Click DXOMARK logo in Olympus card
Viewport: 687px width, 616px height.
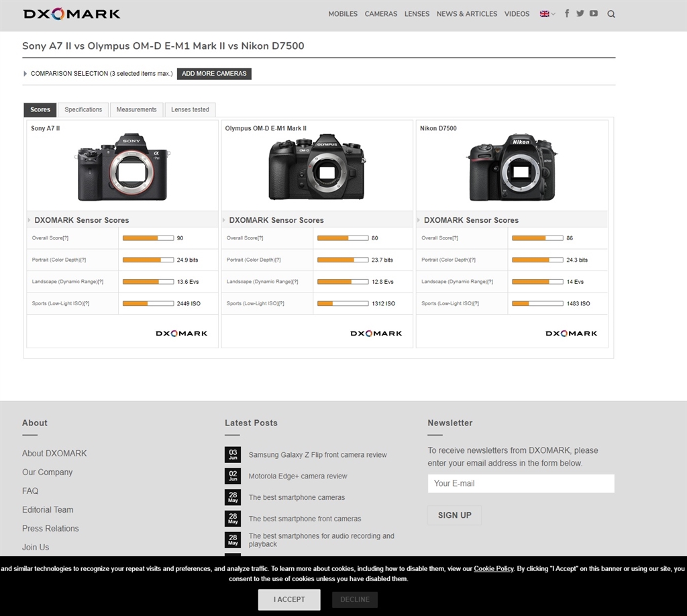click(x=376, y=333)
